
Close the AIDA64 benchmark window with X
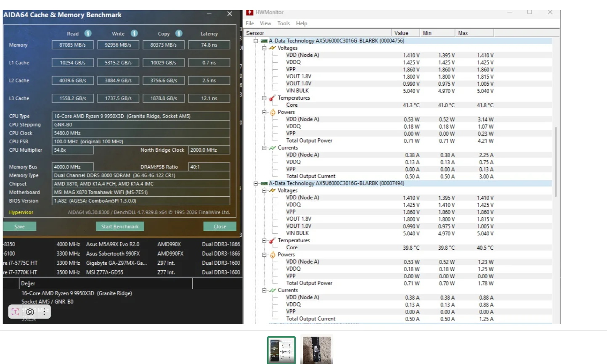click(230, 14)
